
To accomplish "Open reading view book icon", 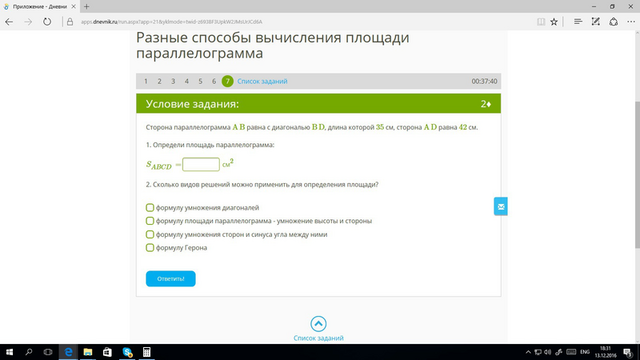I will click(541, 22).
